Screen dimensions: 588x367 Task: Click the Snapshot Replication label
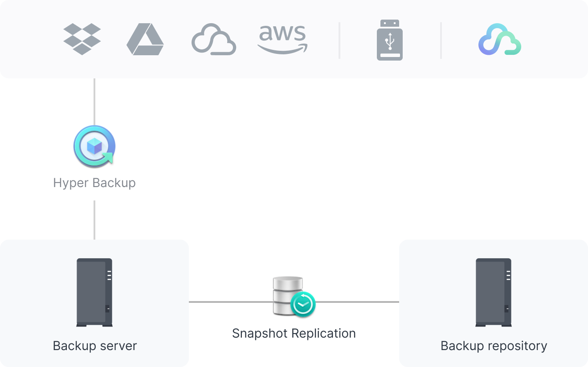294,333
